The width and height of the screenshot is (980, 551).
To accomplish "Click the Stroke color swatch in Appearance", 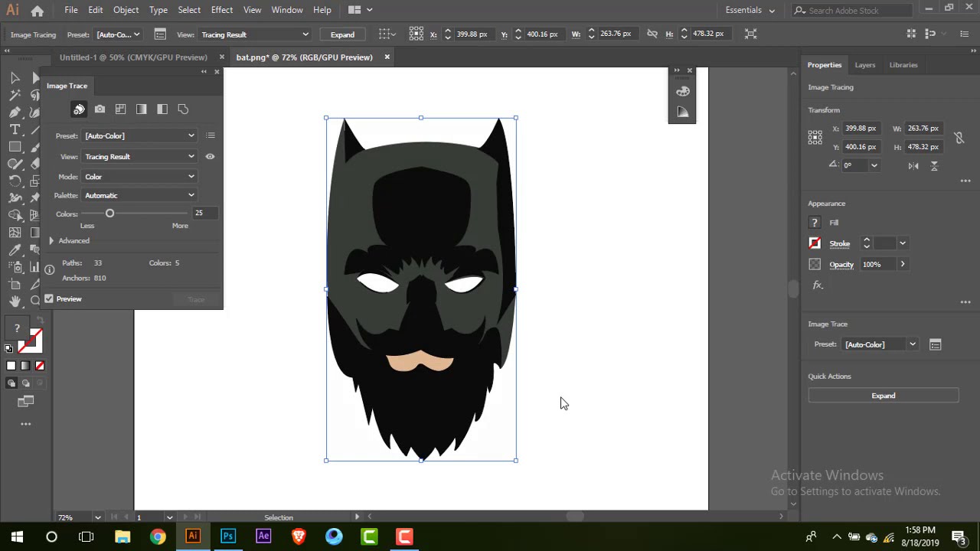I will (815, 243).
